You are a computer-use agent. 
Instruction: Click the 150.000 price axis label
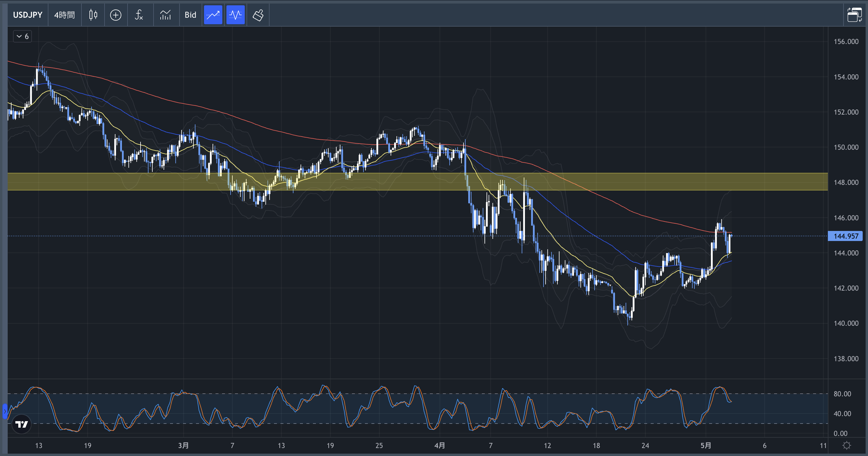[x=846, y=147]
